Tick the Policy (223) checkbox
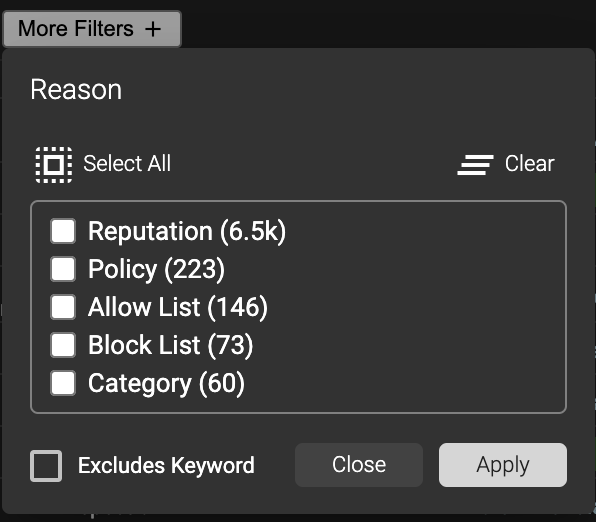Screen dimensions: 596x522 tap(63, 269)
